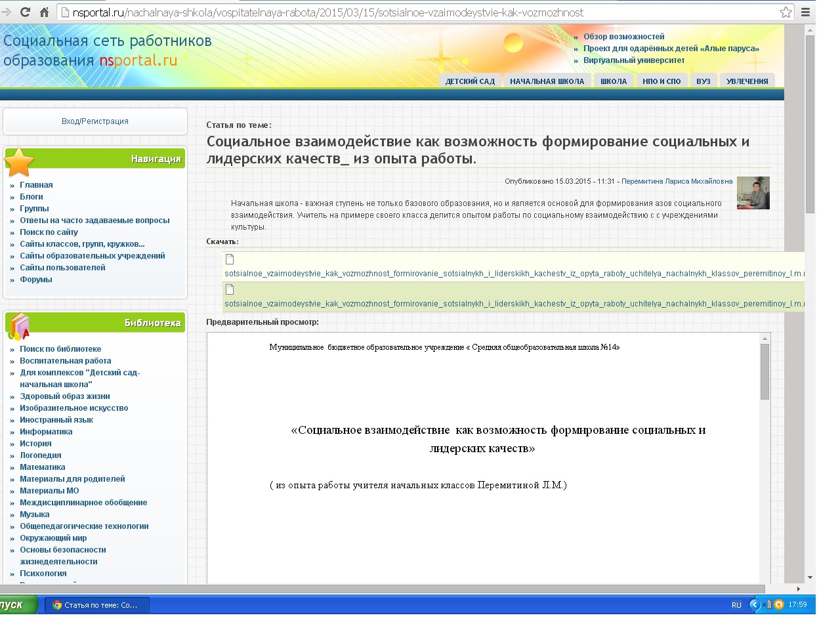This screenshot has height=630, width=840.
Task: Open Сайты классов, групп, кружков link
Action: tap(82, 244)
